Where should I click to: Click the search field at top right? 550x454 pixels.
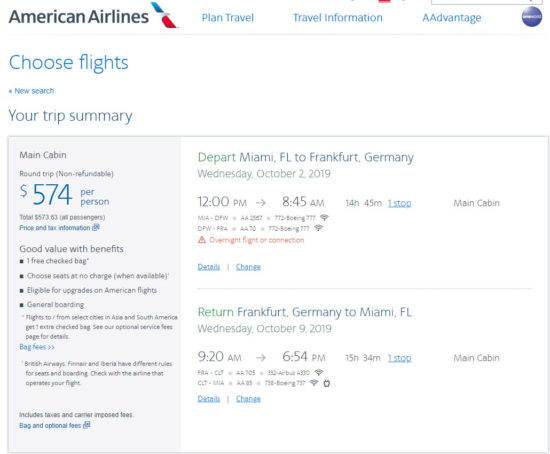[487, 2]
